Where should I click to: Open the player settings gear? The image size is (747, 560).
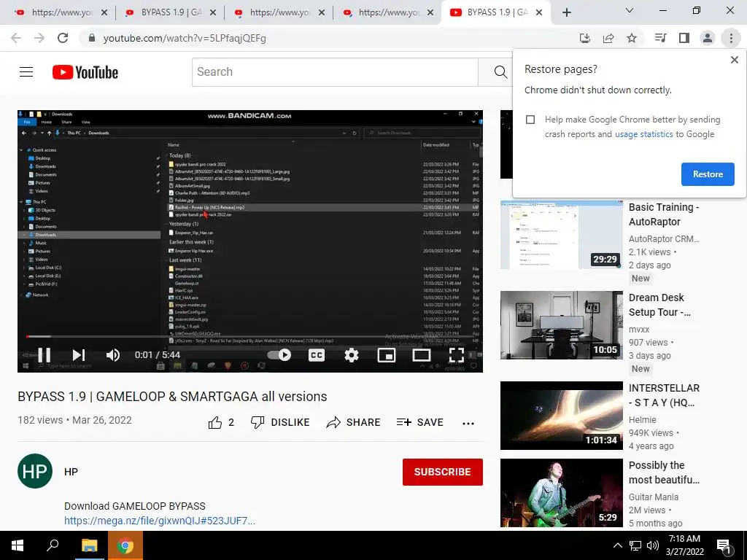pos(352,355)
